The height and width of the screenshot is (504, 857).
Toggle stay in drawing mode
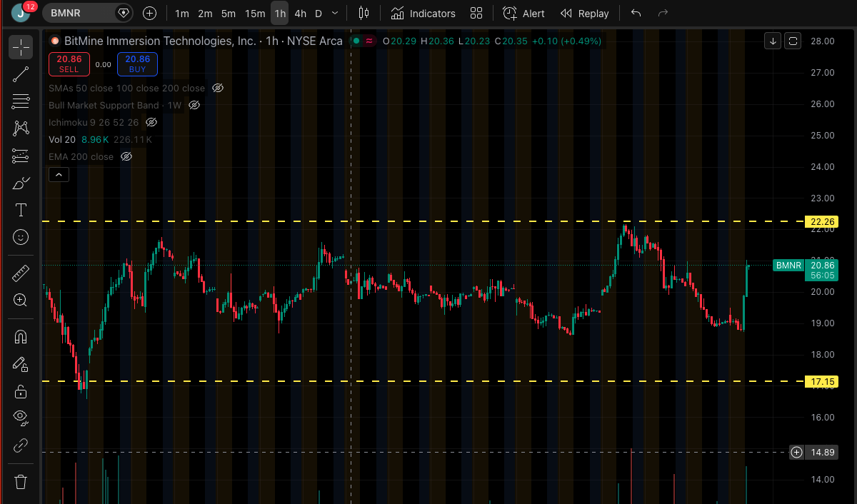[21, 363]
